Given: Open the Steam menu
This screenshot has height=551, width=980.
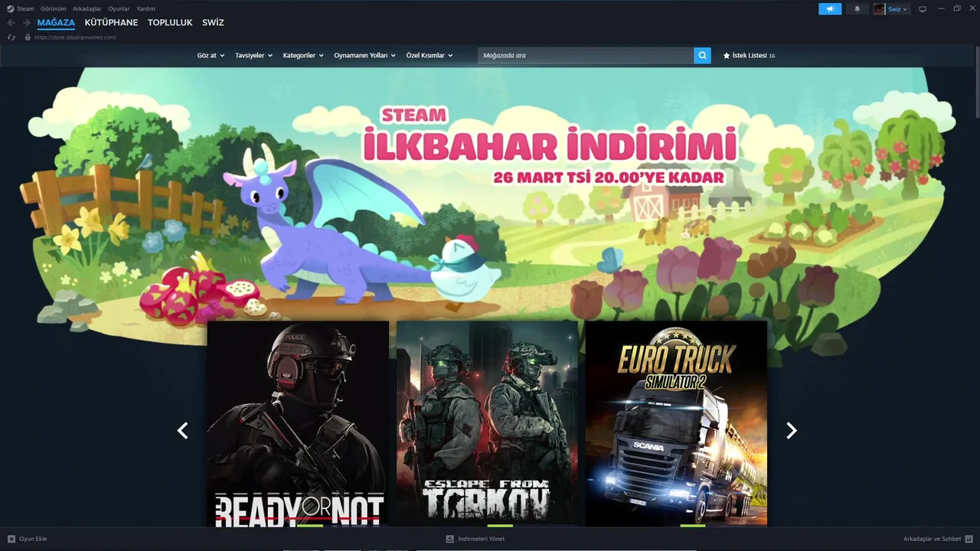Looking at the screenshot, I should (25, 8).
